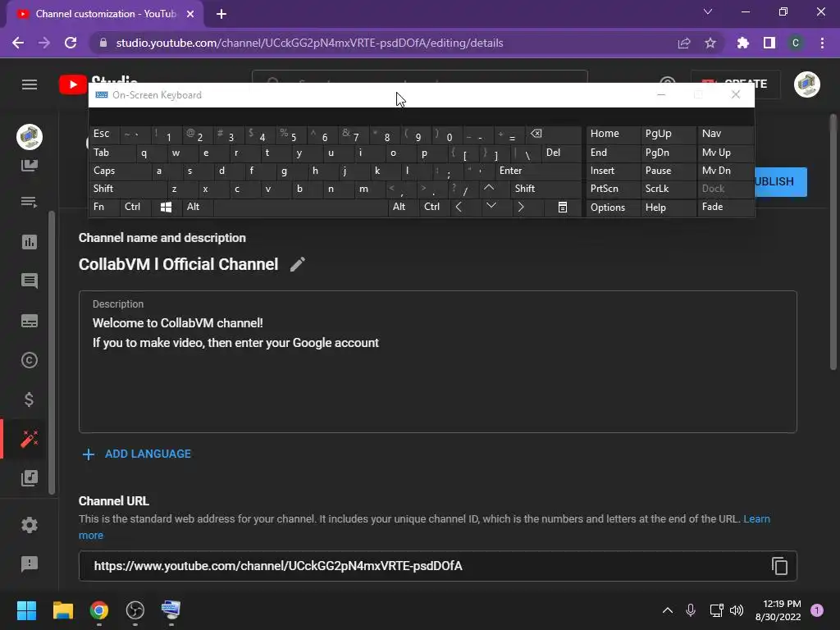
Task: Open the Chrome extensions puzzle icon
Action: click(x=742, y=43)
